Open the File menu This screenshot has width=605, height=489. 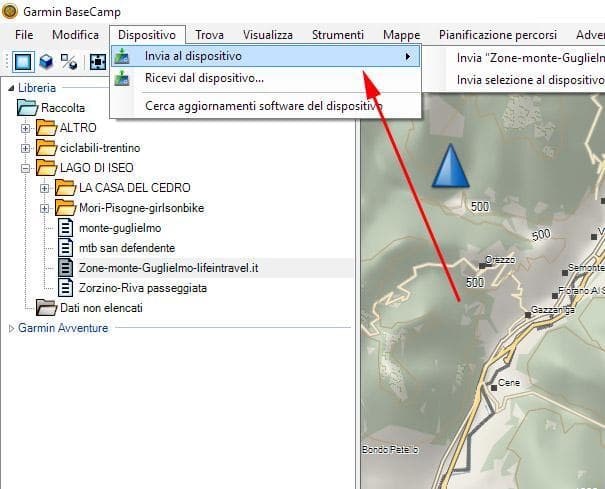pos(24,35)
